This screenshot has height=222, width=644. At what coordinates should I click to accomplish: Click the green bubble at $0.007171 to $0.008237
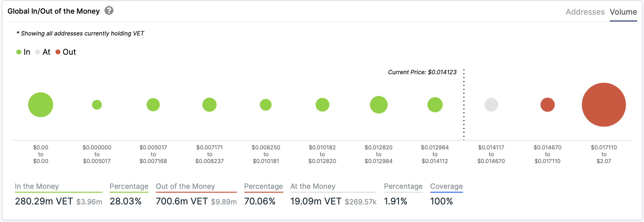pos(209,105)
